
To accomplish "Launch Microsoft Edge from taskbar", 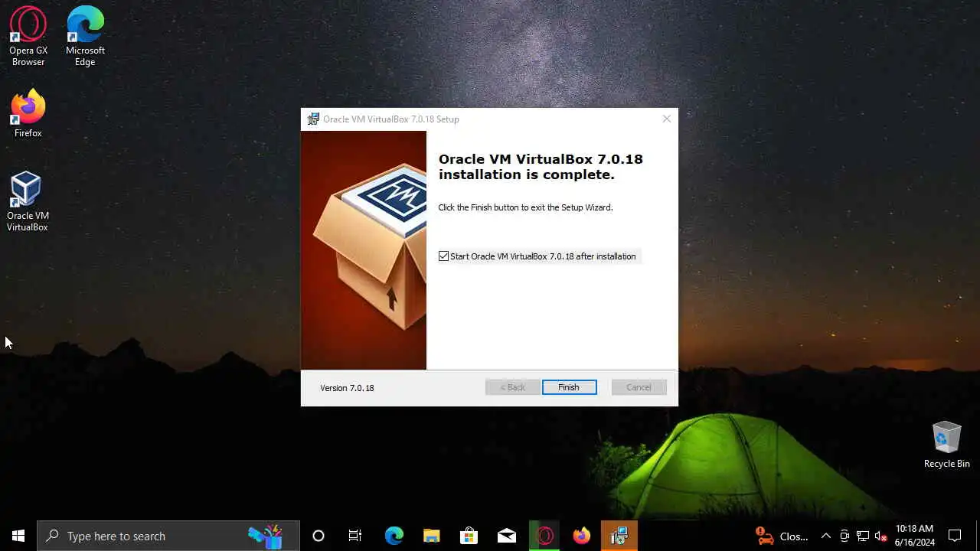I will tap(394, 536).
